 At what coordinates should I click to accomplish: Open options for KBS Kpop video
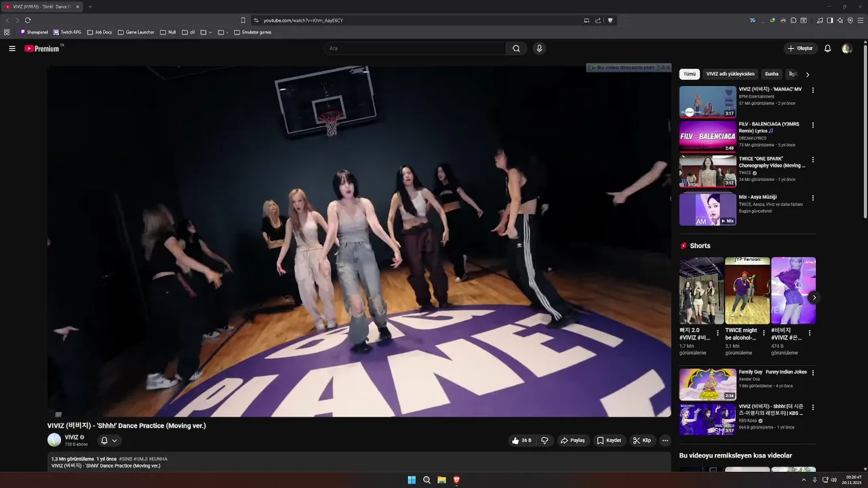tap(813, 408)
